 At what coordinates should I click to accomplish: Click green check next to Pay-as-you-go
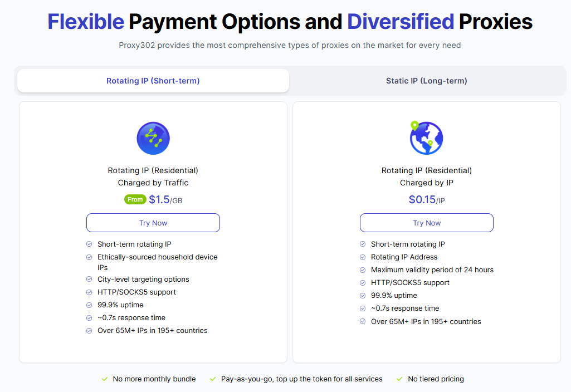pyautogui.click(x=213, y=379)
